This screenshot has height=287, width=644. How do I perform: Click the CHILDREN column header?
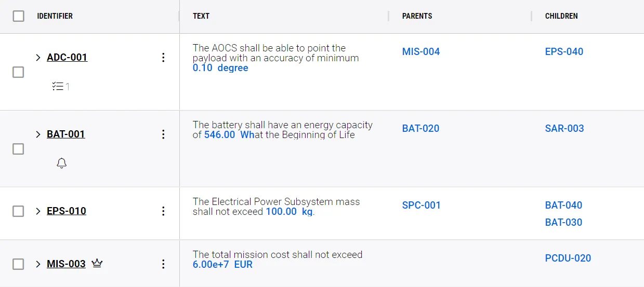click(561, 16)
